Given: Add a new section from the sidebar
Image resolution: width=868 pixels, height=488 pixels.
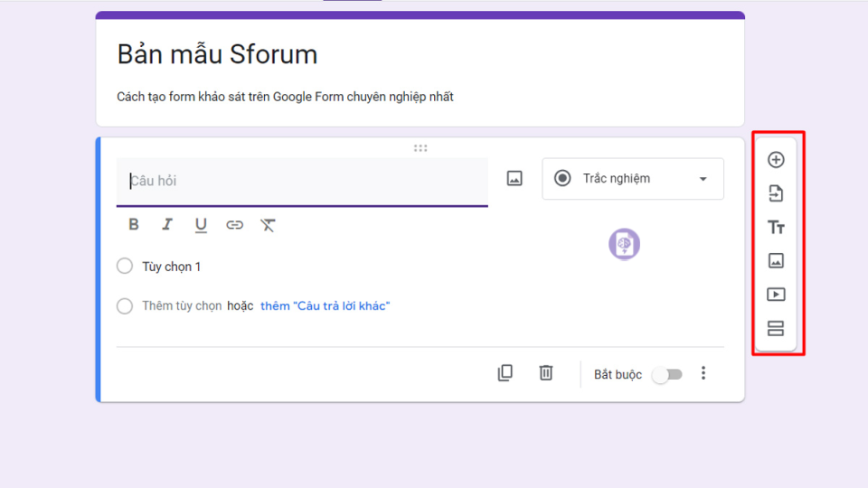Looking at the screenshot, I should click(776, 329).
